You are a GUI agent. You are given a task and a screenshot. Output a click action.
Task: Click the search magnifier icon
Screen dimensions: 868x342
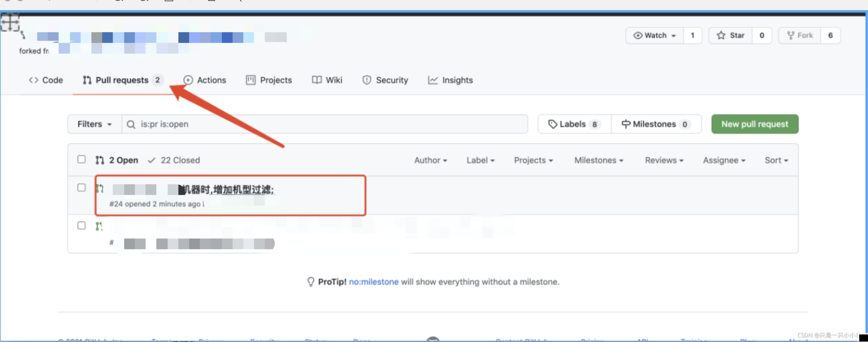tap(131, 124)
